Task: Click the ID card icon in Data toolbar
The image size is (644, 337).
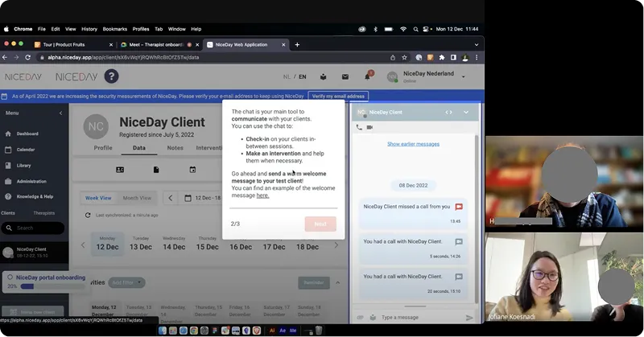Action: 120,170
